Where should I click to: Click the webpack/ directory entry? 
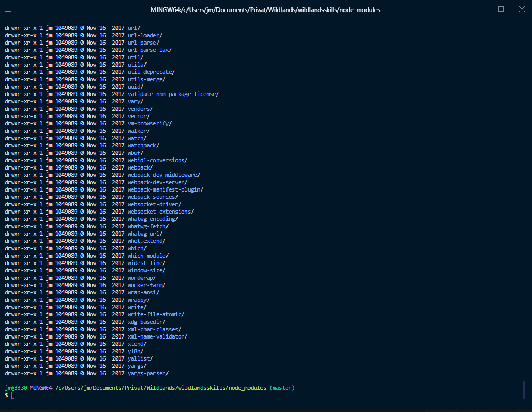(x=140, y=167)
